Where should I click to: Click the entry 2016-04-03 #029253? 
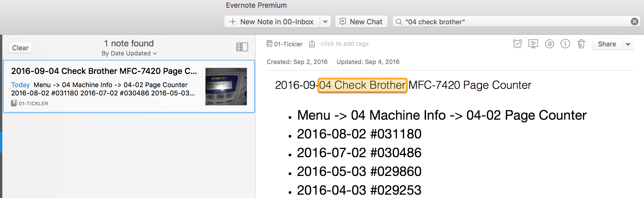pyautogui.click(x=359, y=190)
